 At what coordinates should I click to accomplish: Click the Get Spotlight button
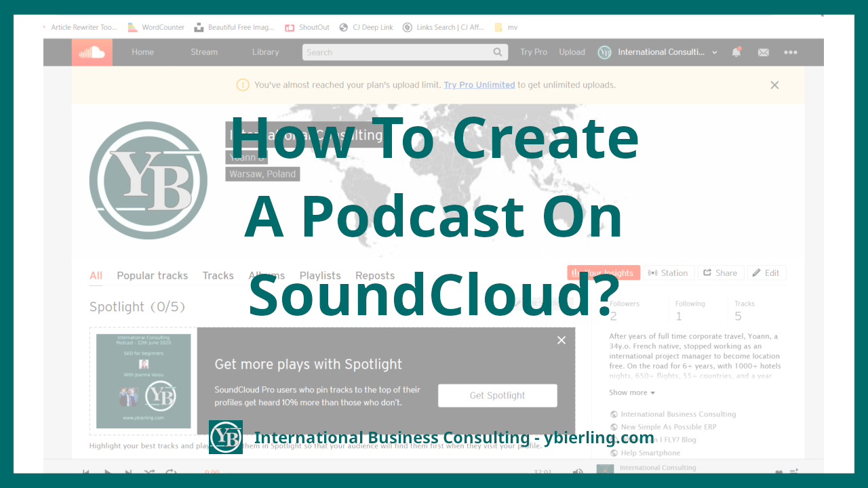click(x=497, y=395)
